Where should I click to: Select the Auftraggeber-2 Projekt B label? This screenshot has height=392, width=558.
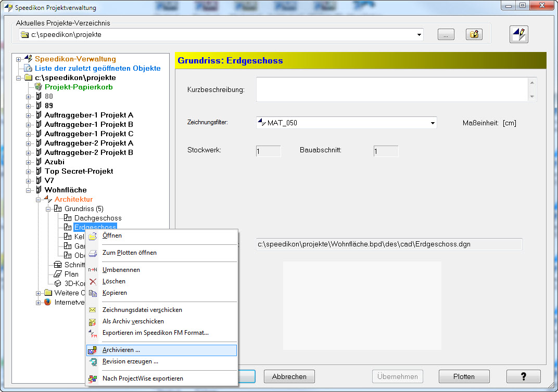(89, 152)
